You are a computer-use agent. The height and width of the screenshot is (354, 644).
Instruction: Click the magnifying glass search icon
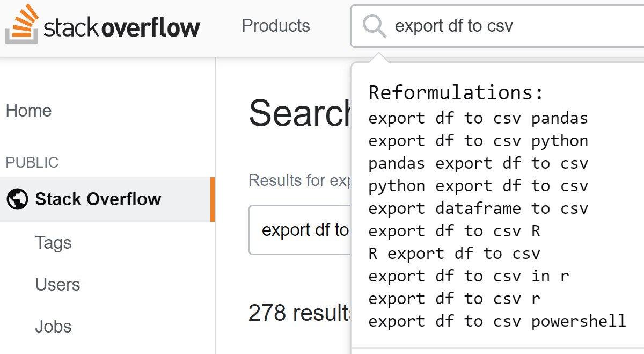(x=374, y=26)
